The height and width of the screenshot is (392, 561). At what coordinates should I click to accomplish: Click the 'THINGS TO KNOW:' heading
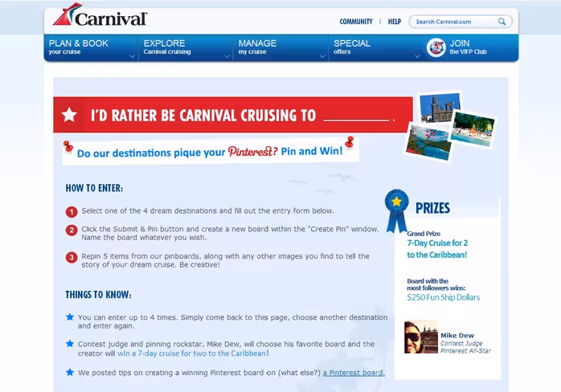coord(98,295)
